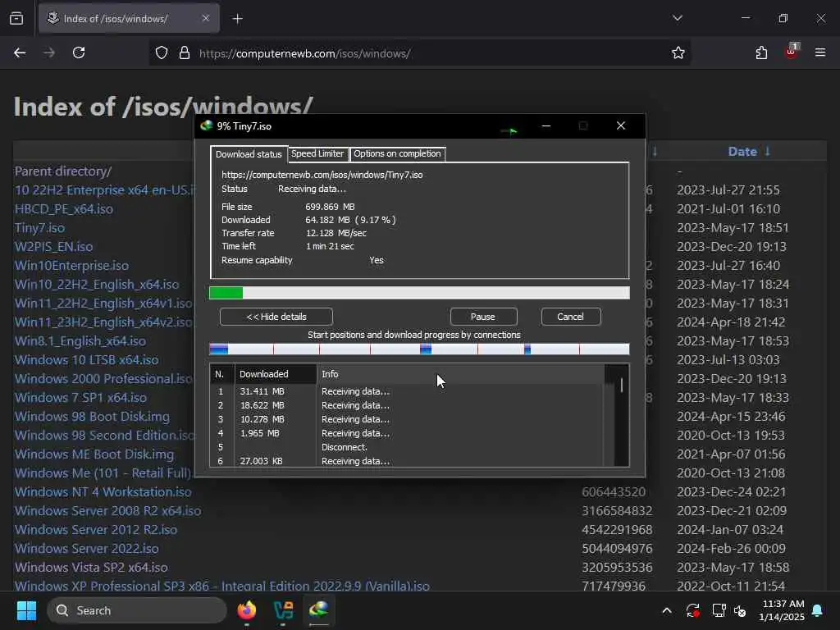View site security padlock info

point(185,53)
